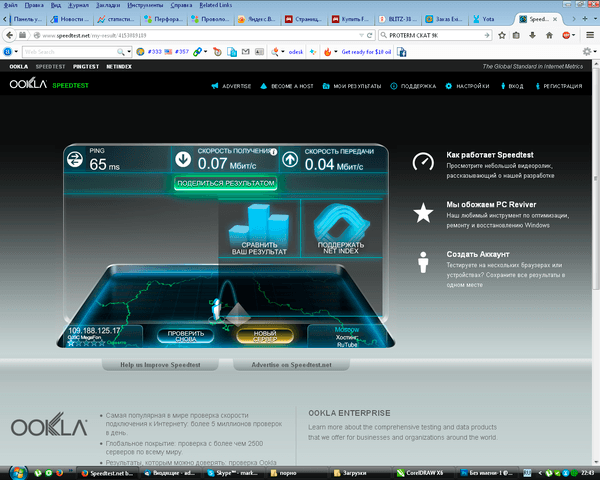Bookmark this page with the star icon
Screen dimensions: 600x480
click(502, 35)
